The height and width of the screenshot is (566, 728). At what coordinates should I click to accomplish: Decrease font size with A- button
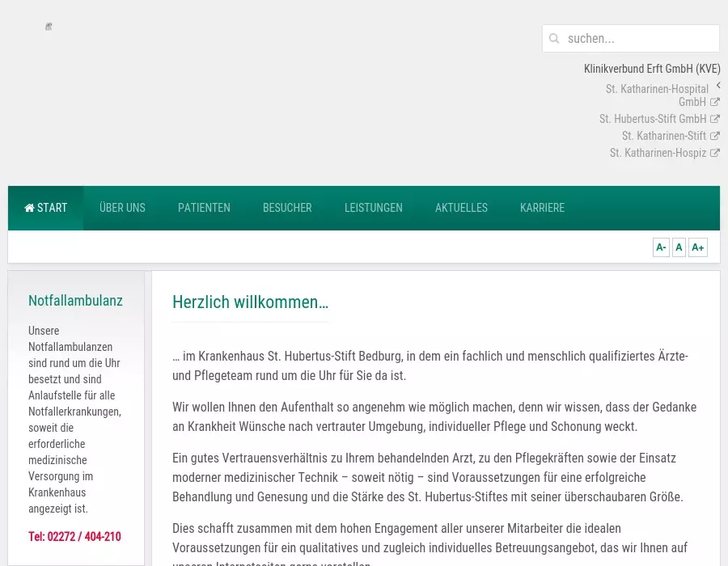click(x=661, y=247)
